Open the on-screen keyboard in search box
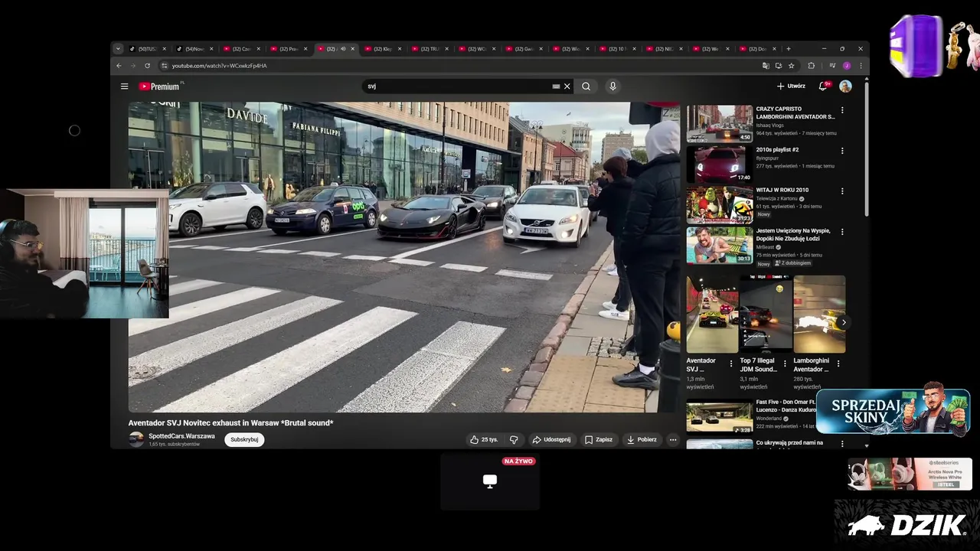The height and width of the screenshot is (551, 980). 556,86
